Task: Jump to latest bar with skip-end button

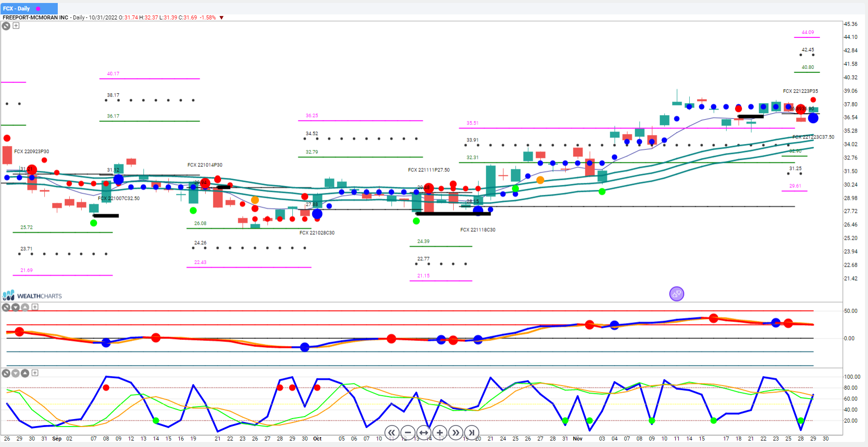Action: click(x=472, y=433)
